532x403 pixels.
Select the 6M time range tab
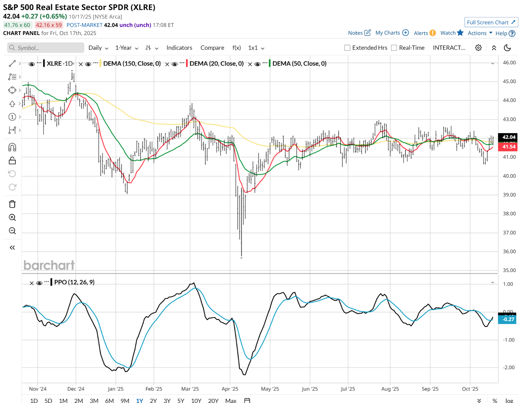click(109, 400)
